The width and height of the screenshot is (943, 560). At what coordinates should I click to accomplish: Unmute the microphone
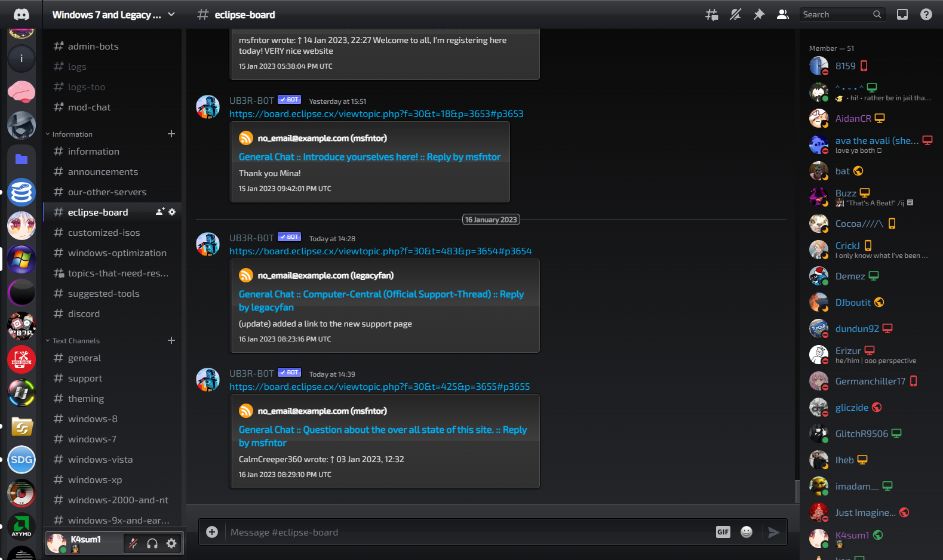tap(133, 543)
